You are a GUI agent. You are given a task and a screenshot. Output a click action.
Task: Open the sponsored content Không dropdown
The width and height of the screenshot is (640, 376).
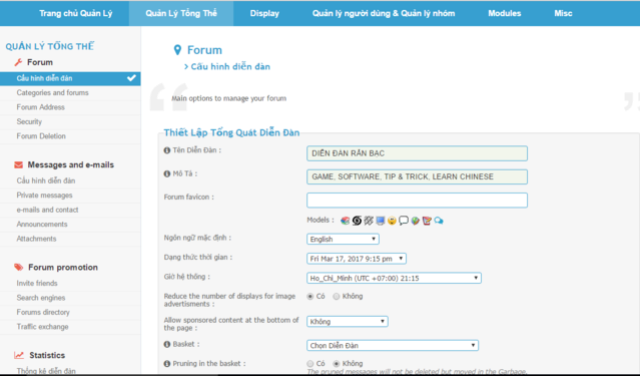[x=347, y=322]
